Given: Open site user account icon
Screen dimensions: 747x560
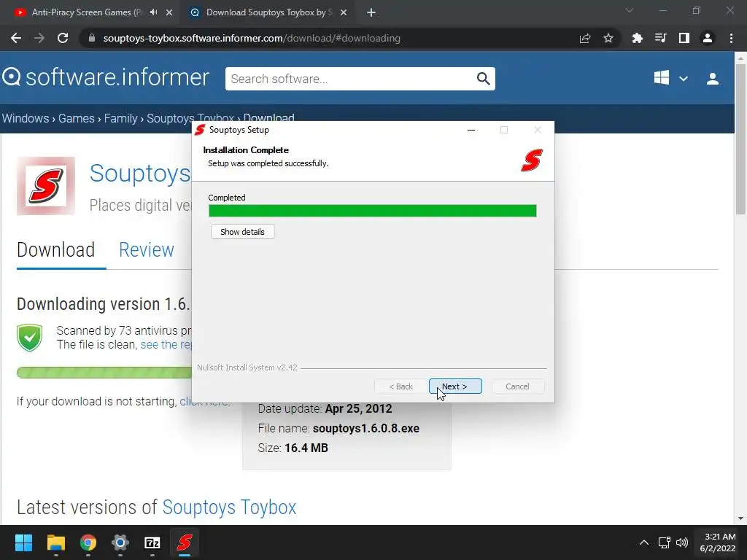Looking at the screenshot, I should point(713,79).
